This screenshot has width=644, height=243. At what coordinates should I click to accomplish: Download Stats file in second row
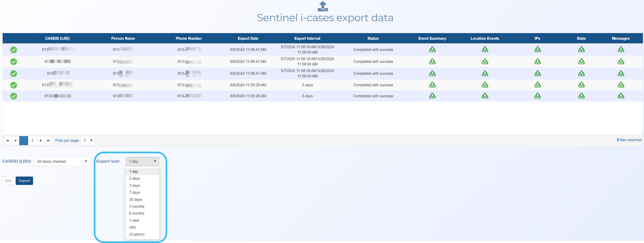[581, 62]
